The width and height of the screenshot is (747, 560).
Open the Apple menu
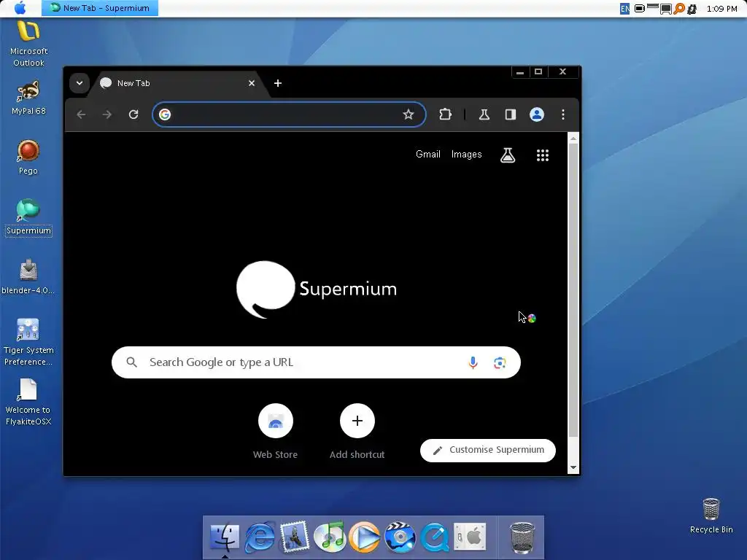tap(20, 8)
